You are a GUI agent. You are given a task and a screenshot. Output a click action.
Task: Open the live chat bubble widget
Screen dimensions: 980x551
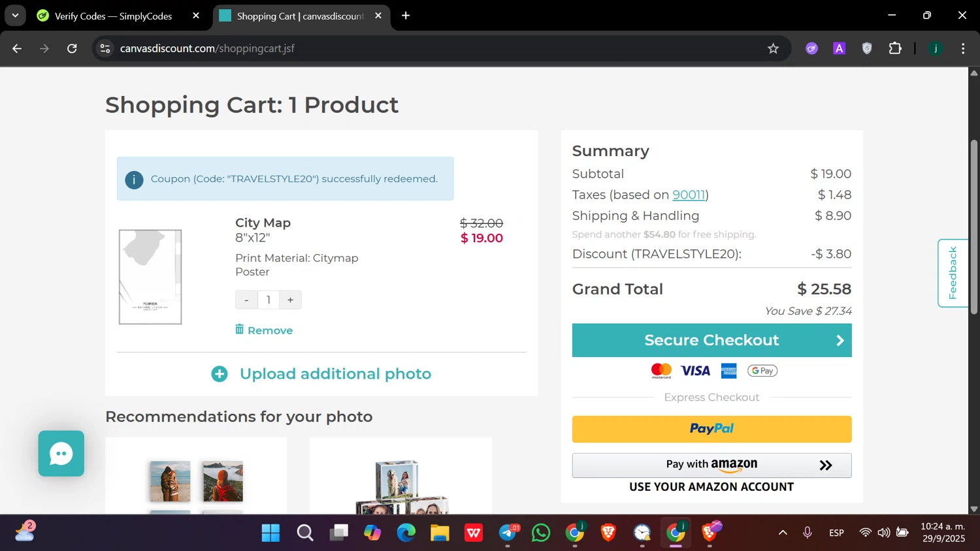61,453
